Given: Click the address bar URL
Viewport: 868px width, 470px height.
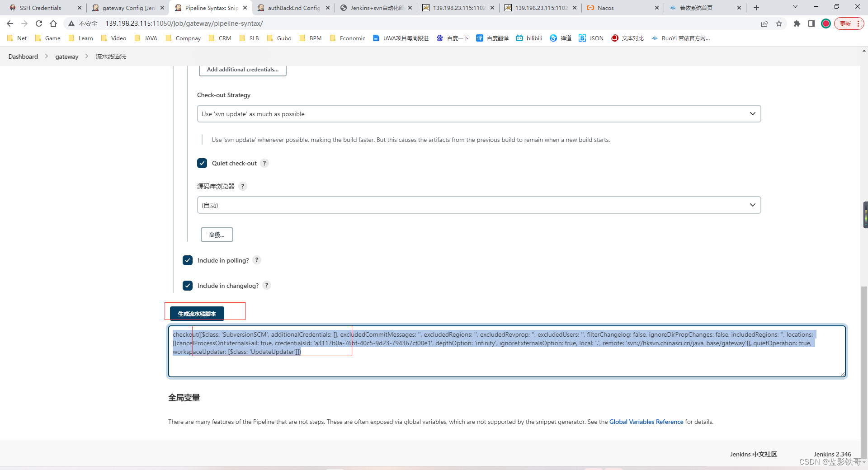Looking at the screenshot, I should (184, 23).
